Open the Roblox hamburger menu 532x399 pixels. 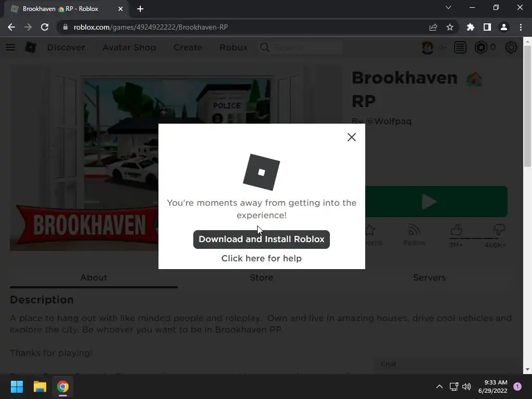pos(10,47)
